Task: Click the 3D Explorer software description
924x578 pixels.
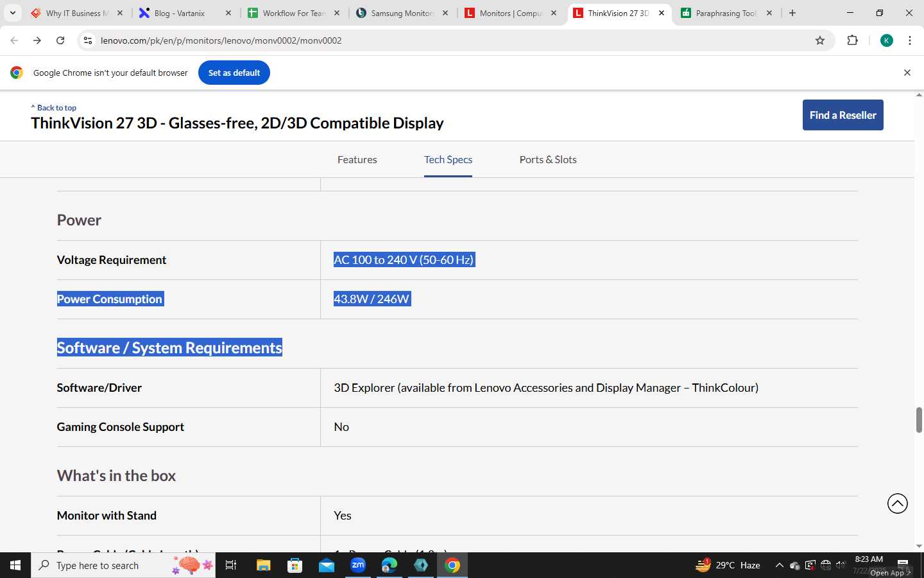Action: (546, 387)
